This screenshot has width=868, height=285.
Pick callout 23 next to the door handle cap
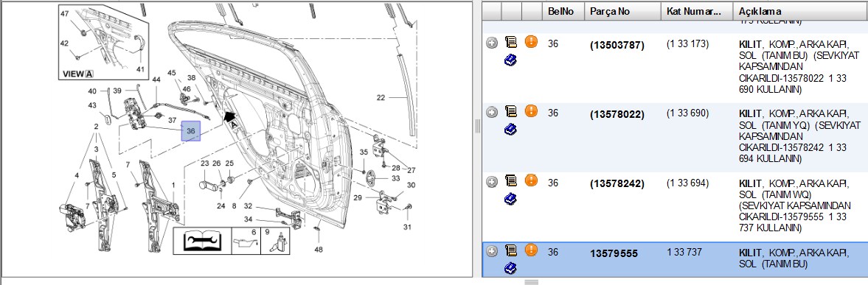point(204,163)
